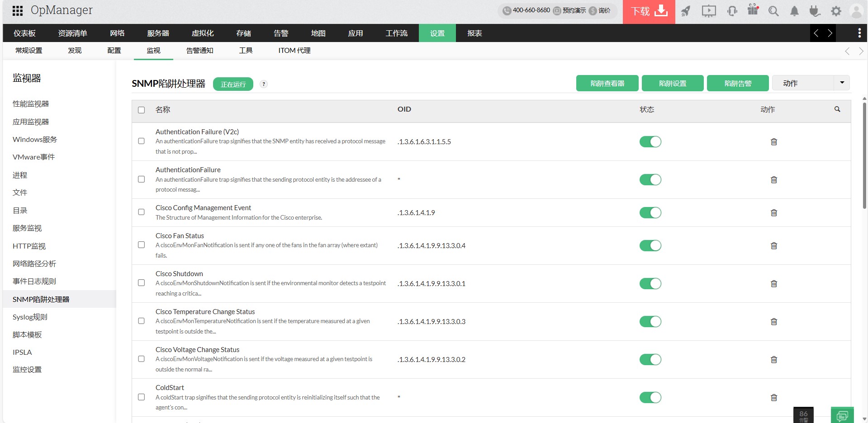Delete the Cisco Fan Status trap
The image size is (868, 423).
(x=774, y=246)
